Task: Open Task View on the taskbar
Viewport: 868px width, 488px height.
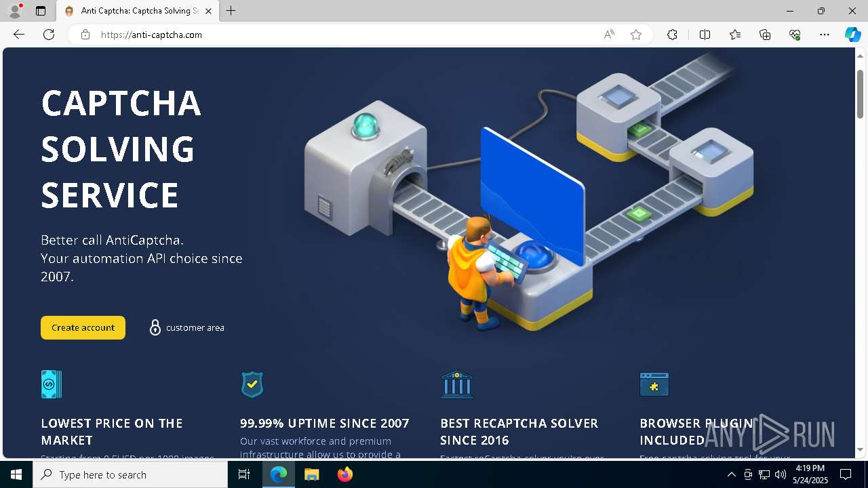Action: (244, 474)
